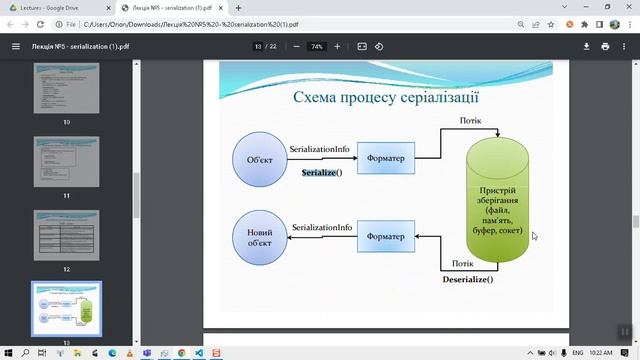Open Microsoft Edge from taskbar
Image resolution: width=640 pixels, height=360 pixels.
coord(112,353)
